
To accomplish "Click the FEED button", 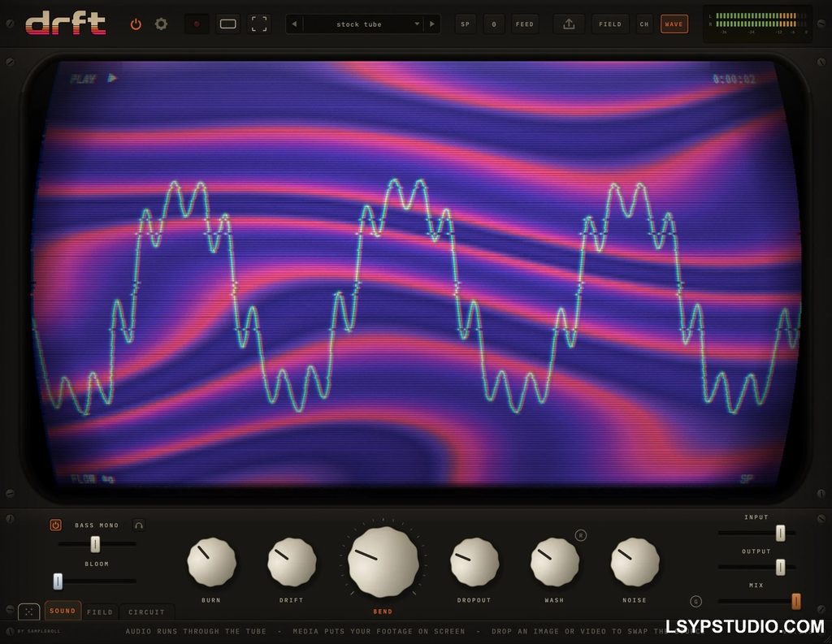I will coord(525,24).
